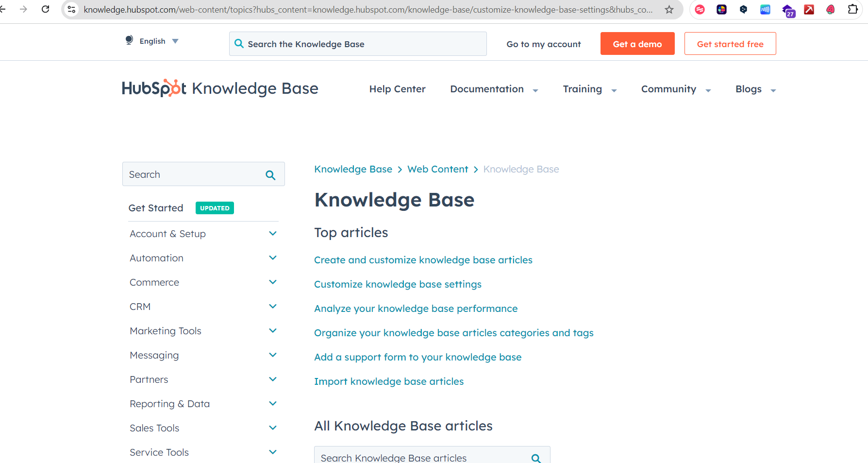The width and height of the screenshot is (868, 463).
Task: Click the magnifier in the Knowledge Base articles search
Action: click(x=535, y=458)
